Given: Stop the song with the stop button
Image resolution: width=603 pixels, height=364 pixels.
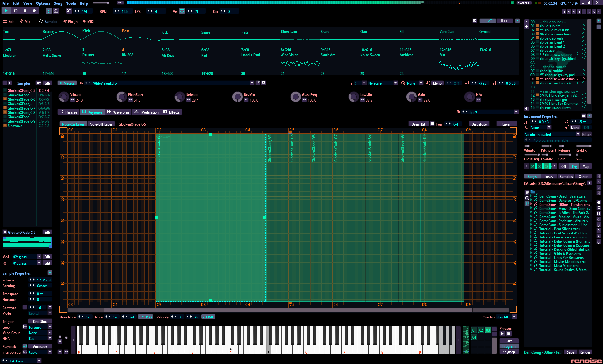Looking at the screenshot, I should [x=25, y=11].
